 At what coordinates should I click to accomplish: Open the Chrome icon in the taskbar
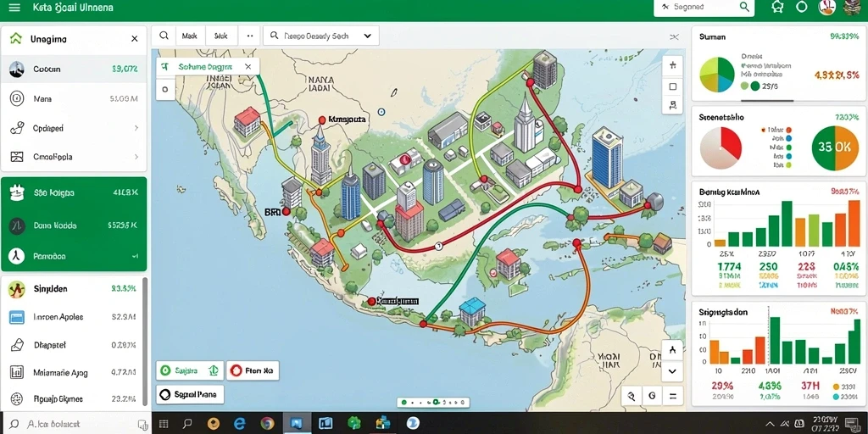pos(267,424)
